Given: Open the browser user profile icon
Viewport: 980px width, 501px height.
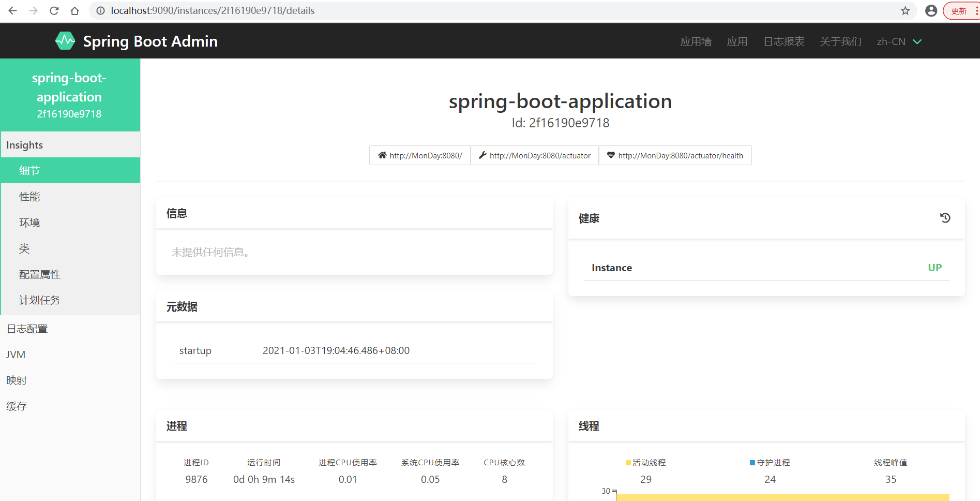Looking at the screenshot, I should click(931, 10).
